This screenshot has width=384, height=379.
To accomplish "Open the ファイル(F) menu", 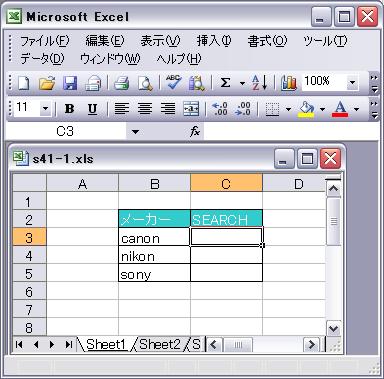I will (45, 41).
